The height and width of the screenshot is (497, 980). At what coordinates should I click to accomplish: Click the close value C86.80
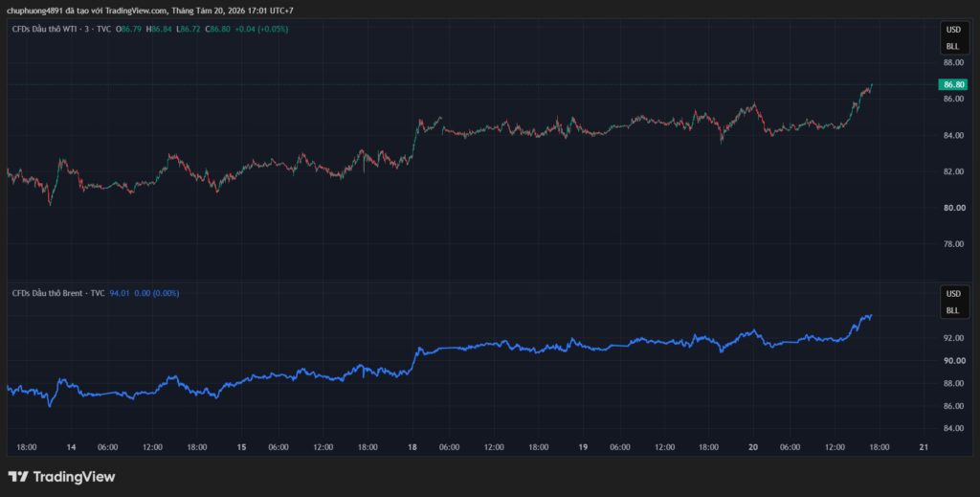pos(217,29)
